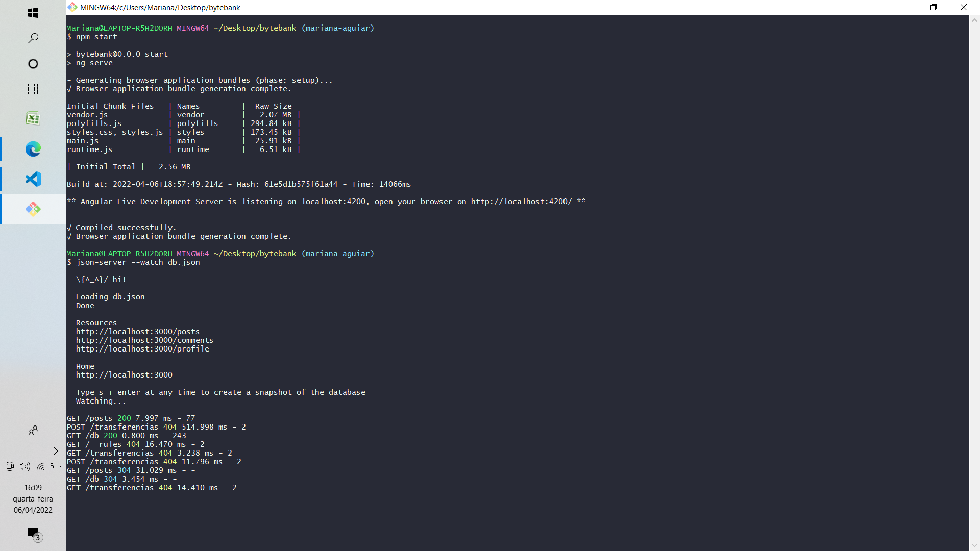Switch to Microsoft Edge taskbar icon
Image resolution: width=980 pixels, height=551 pixels.
click(x=33, y=149)
